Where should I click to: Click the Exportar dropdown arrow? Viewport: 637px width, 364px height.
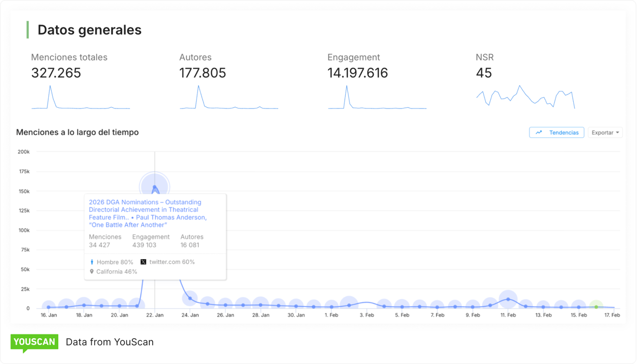pos(617,132)
